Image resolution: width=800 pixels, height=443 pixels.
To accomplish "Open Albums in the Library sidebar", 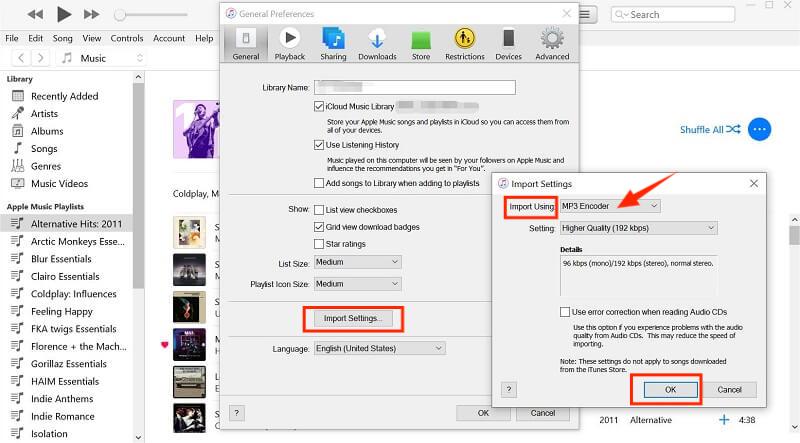I will [47, 131].
